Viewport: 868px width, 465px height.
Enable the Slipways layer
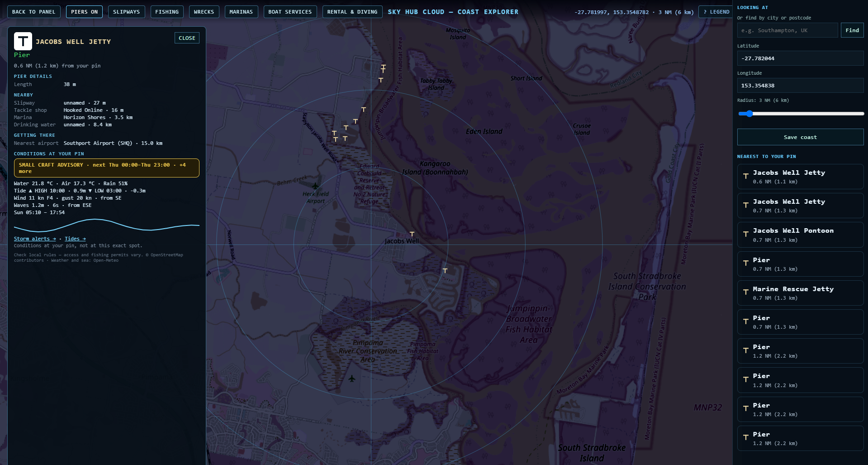(x=127, y=12)
